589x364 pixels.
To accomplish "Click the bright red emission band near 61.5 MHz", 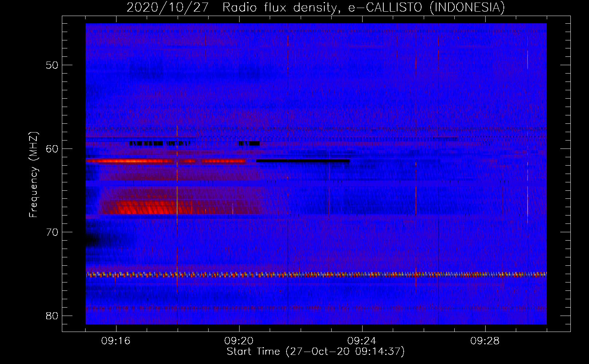I will [166, 161].
